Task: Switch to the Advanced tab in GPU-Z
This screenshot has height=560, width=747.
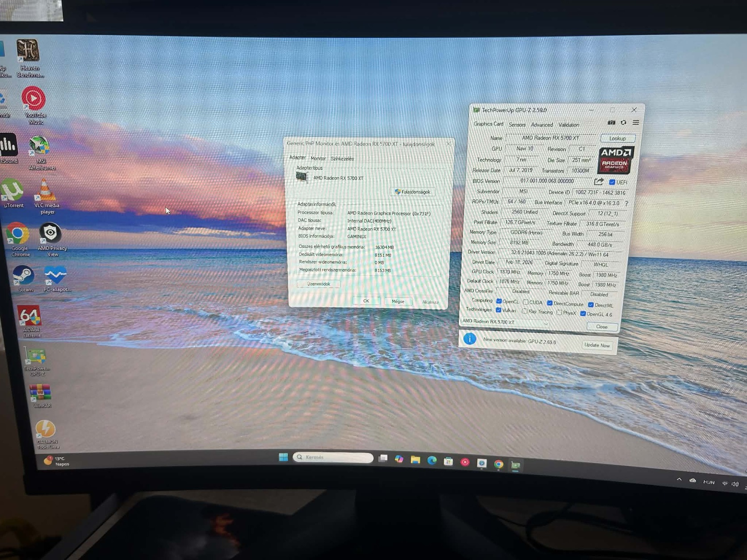Action: [x=541, y=125]
